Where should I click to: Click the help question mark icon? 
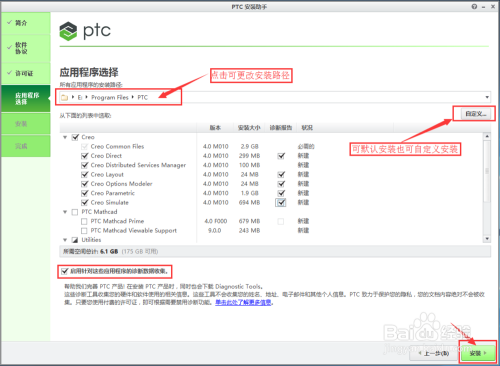[474, 6]
